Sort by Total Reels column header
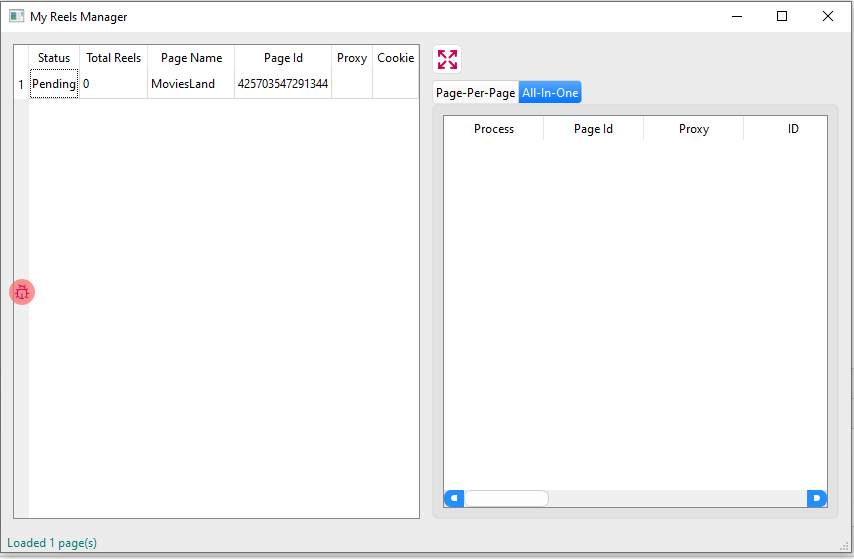This screenshot has width=854, height=559. pos(113,58)
